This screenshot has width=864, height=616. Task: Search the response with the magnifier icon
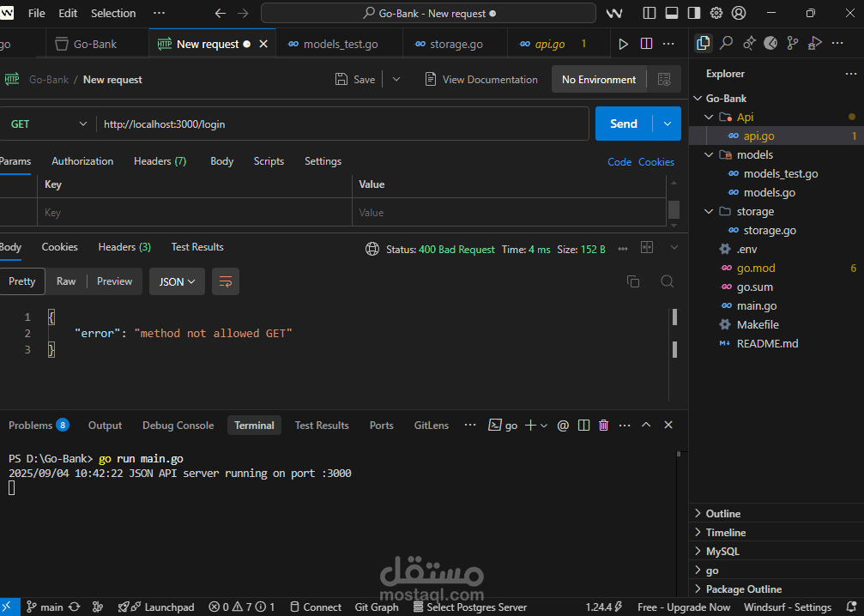[x=667, y=281]
